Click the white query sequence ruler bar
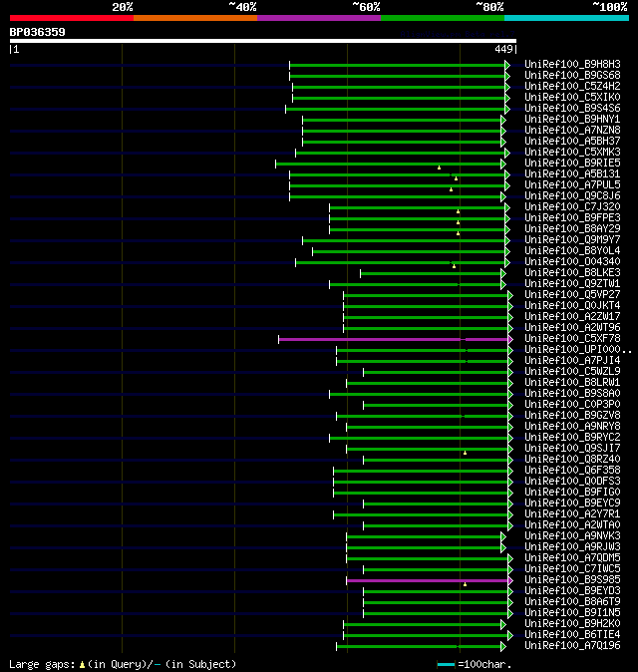Image resolution: width=638 pixels, height=672 pixels. point(263,41)
